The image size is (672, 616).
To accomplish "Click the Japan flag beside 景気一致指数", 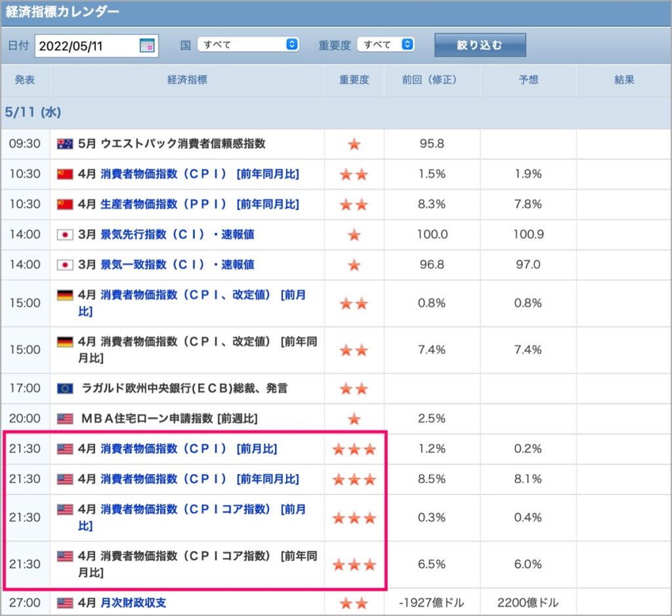I will point(65,265).
